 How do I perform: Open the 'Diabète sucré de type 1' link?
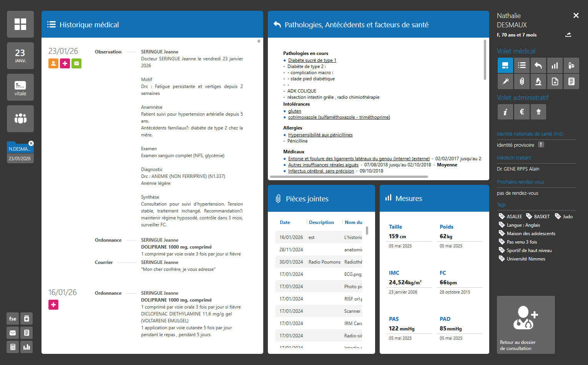pos(312,60)
